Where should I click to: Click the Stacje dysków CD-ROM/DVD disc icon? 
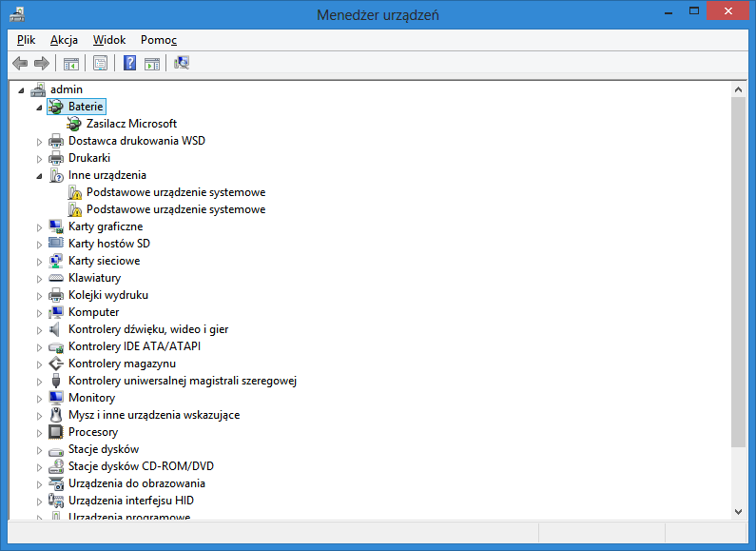point(56,466)
